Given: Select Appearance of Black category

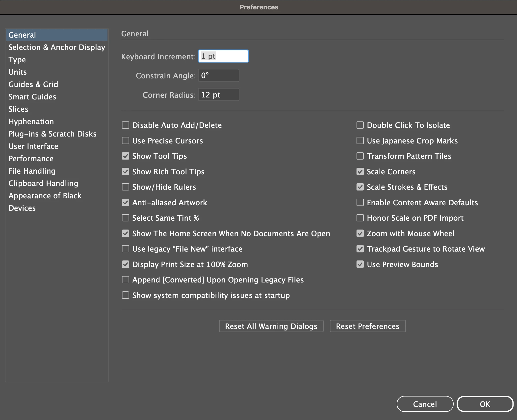Looking at the screenshot, I should click(45, 196).
